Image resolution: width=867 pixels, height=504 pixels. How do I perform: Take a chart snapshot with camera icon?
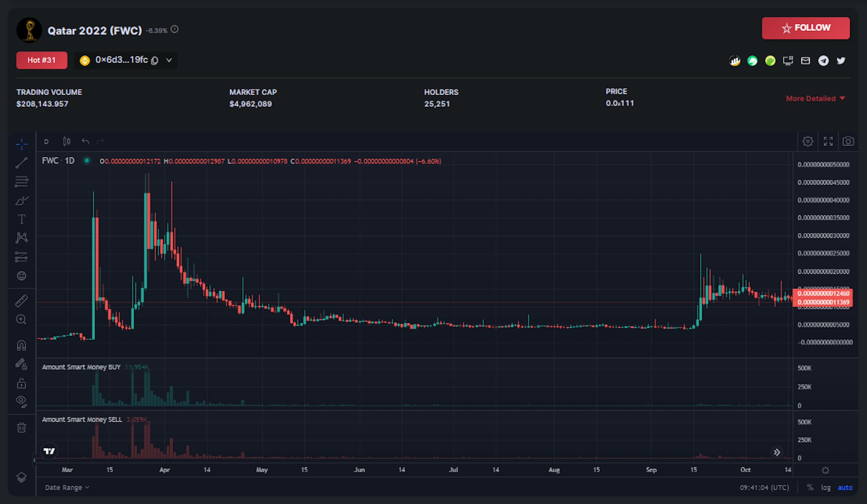[848, 141]
